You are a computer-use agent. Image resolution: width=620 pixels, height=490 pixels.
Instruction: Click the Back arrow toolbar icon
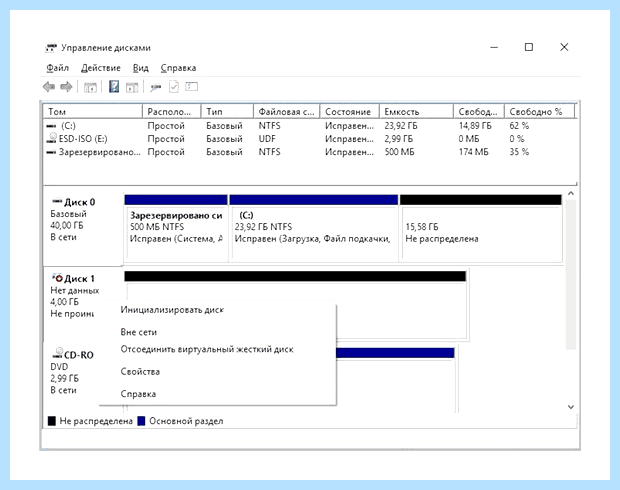[x=49, y=87]
